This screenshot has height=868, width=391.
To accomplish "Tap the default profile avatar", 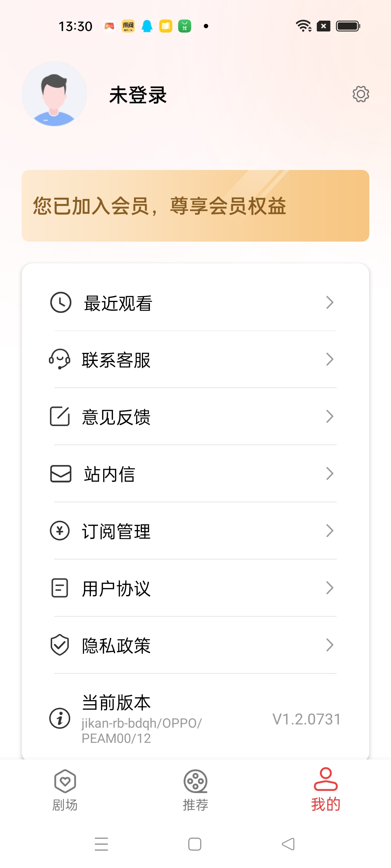I will pyautogui.click(x=54, y=94).
